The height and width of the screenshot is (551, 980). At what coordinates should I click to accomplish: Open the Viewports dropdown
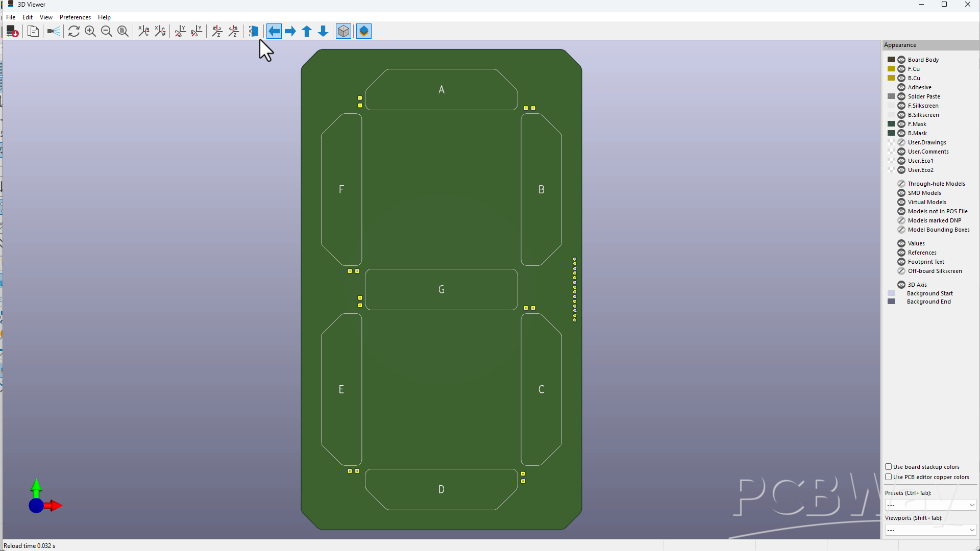pos(930,530)
